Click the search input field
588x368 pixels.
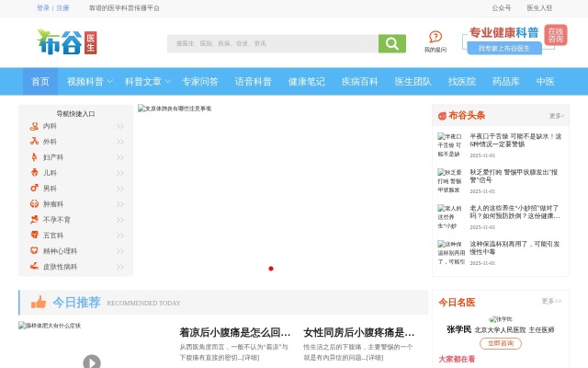[272, 43]
